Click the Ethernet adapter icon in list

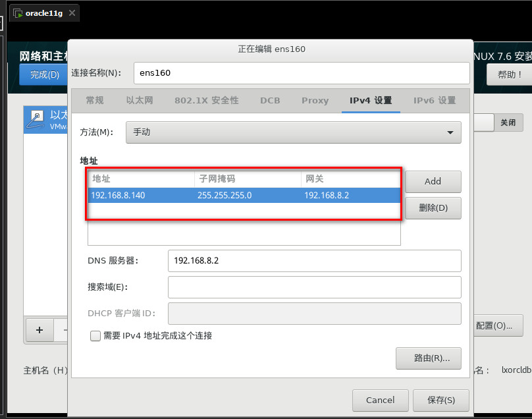(38, 119)
